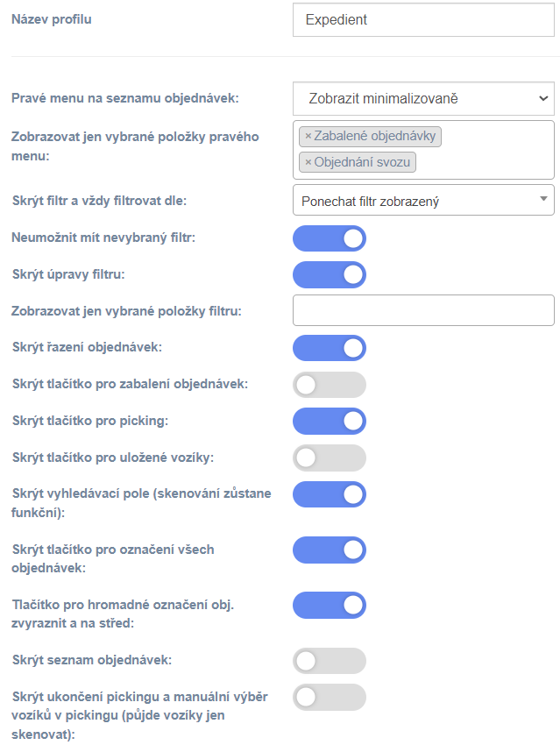Toggle off Skrýt řazení objednávek

click(x=330, y=348)
